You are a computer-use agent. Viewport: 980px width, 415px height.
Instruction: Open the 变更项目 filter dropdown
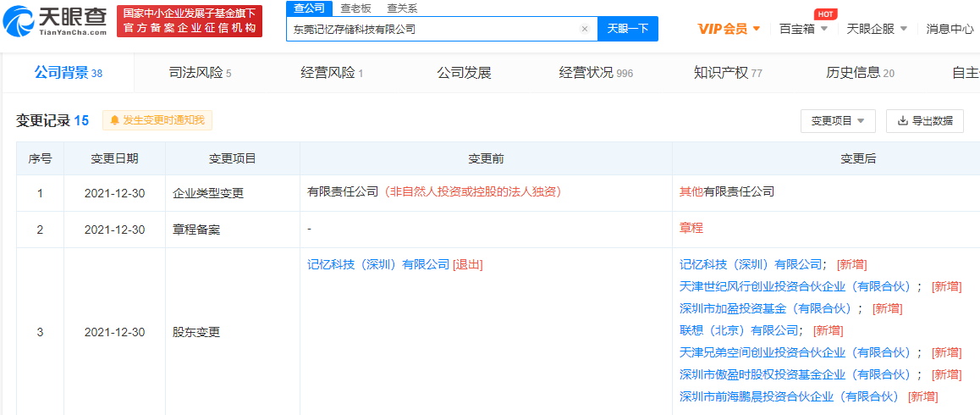[x=838, y=121]
